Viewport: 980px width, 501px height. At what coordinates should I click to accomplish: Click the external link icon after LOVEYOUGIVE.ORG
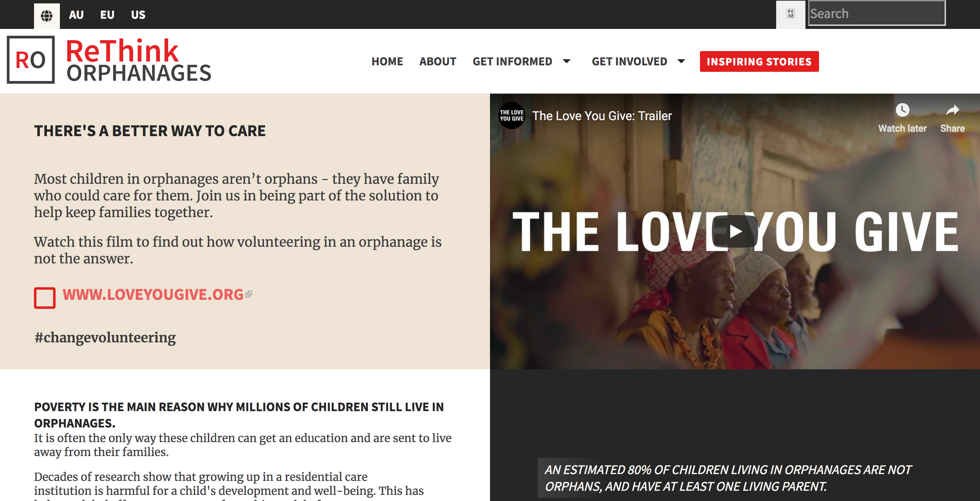(x=249, y=294)
